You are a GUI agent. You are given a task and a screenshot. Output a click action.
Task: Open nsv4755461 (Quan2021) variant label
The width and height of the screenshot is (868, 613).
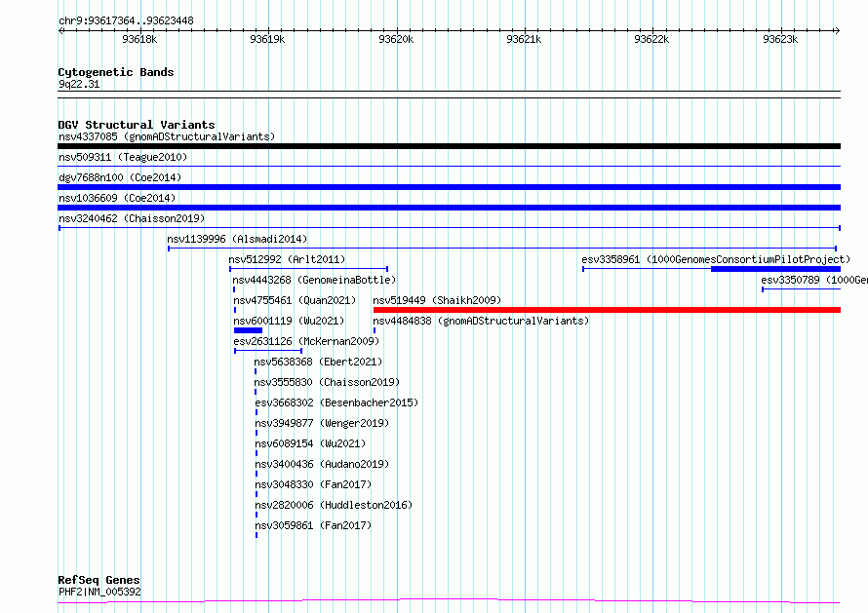point(295,300)
